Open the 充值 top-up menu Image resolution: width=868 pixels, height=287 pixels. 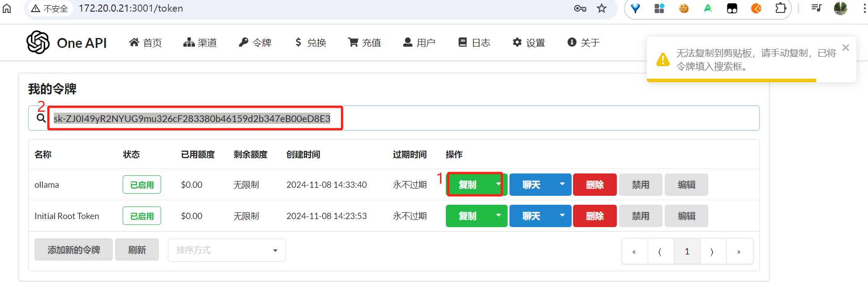coord(364,42)
